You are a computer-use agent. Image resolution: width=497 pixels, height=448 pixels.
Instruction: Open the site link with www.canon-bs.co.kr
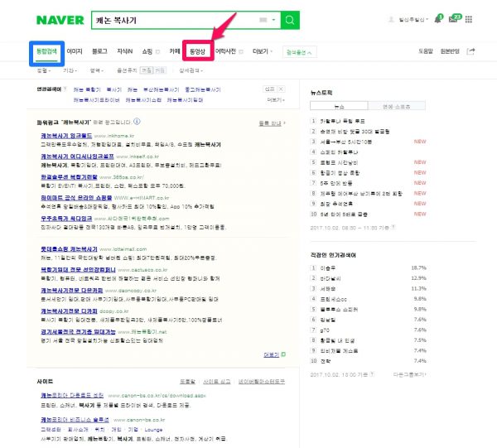(75, 420)
